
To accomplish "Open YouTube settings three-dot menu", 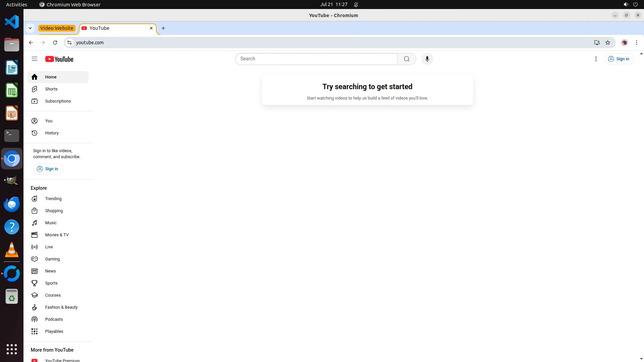I will (596, 59).
